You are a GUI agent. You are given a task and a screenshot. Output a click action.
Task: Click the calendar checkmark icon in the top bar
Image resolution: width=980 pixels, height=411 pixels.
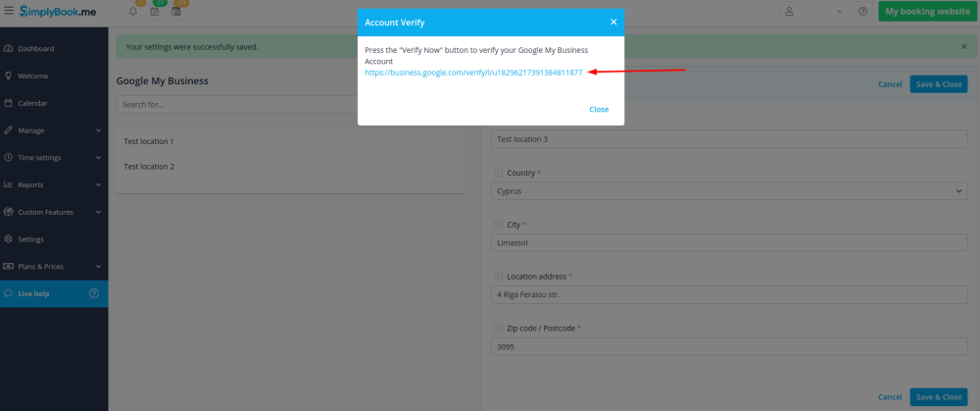(154, 12)
